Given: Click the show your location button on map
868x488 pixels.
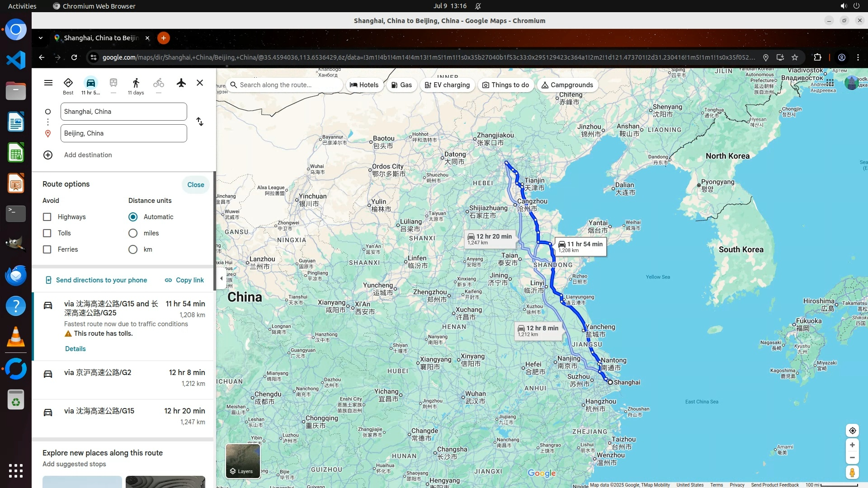Looking at the screenshot, I should 852,431.
